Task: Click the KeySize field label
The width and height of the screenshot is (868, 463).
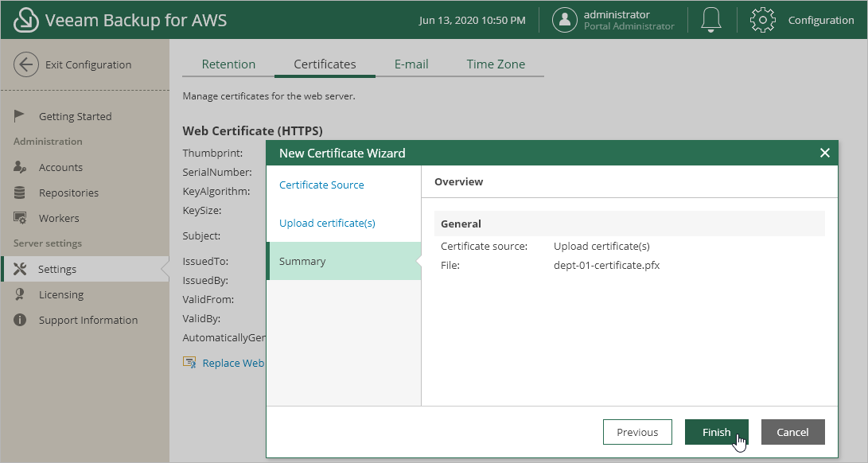Action: pos(202,211)
